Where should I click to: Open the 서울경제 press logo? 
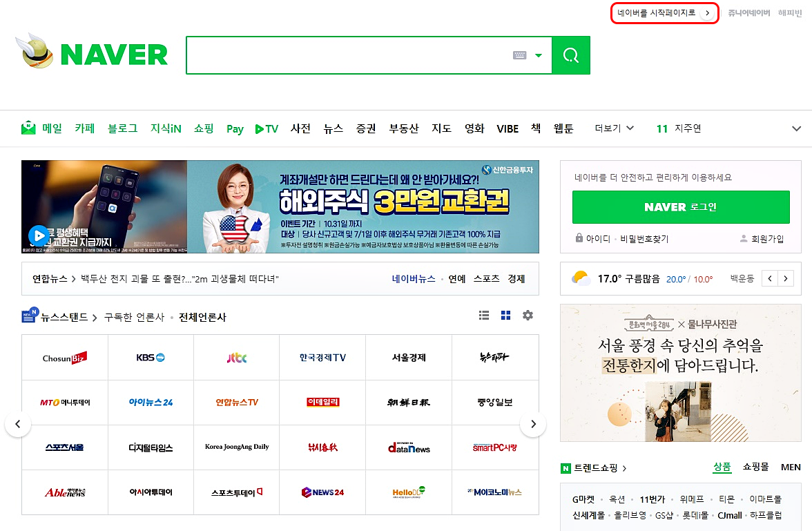click(409, 358)
